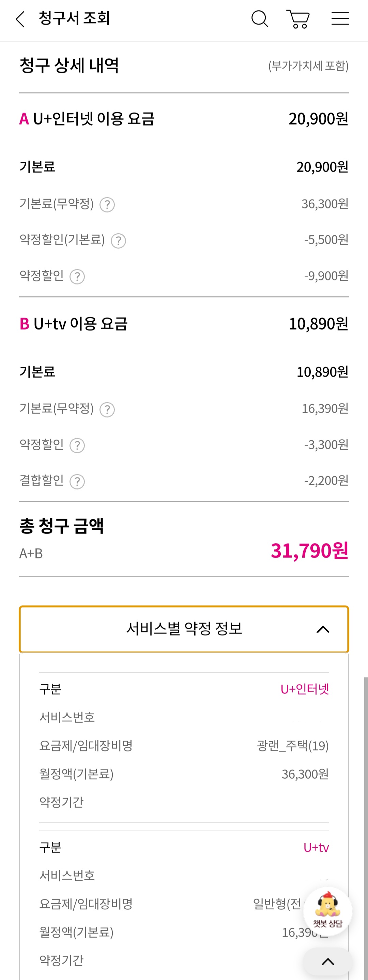Select the U+tv service label

[x=316, y=847]
